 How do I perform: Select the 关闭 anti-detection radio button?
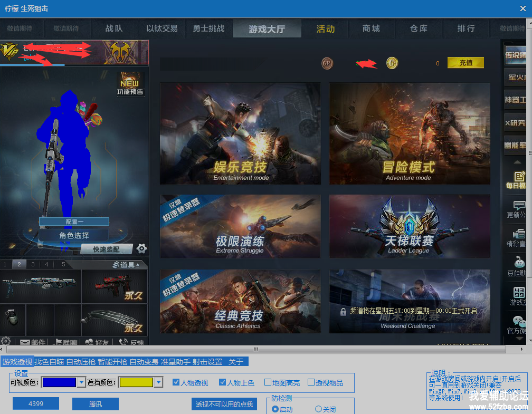318,409
